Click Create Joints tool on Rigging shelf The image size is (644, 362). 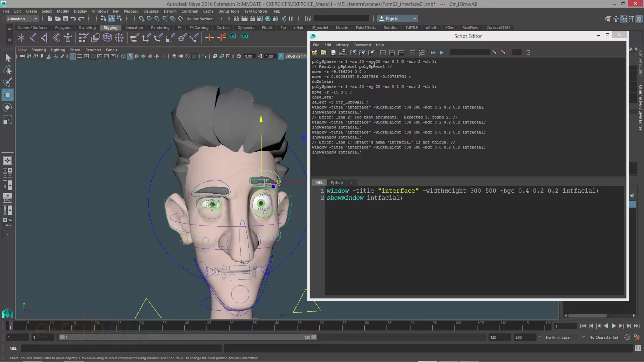(33, 38)
